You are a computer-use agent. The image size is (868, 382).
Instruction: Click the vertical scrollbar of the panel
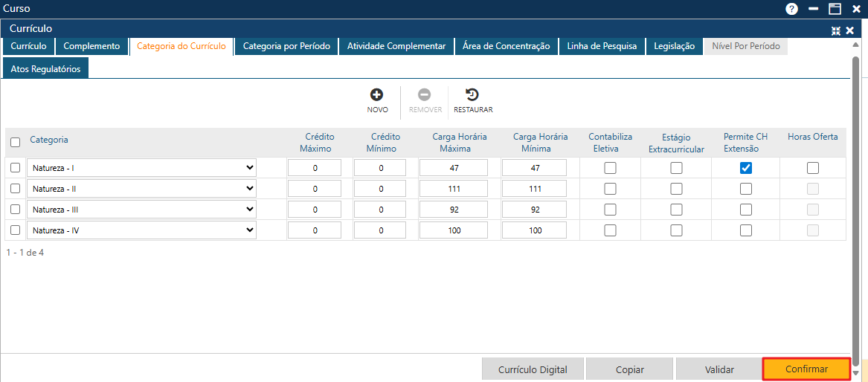click(x=856, y=210)
